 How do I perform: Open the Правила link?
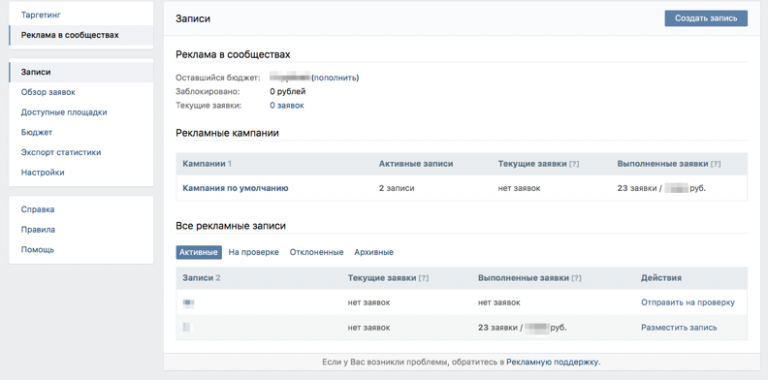[38, 230]
